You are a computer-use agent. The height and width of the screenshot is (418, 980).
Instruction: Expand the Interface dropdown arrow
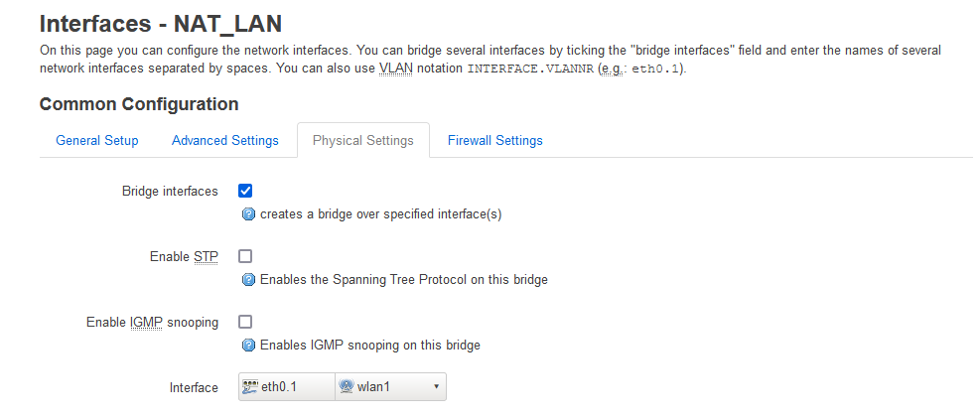(x=436, y=386)
